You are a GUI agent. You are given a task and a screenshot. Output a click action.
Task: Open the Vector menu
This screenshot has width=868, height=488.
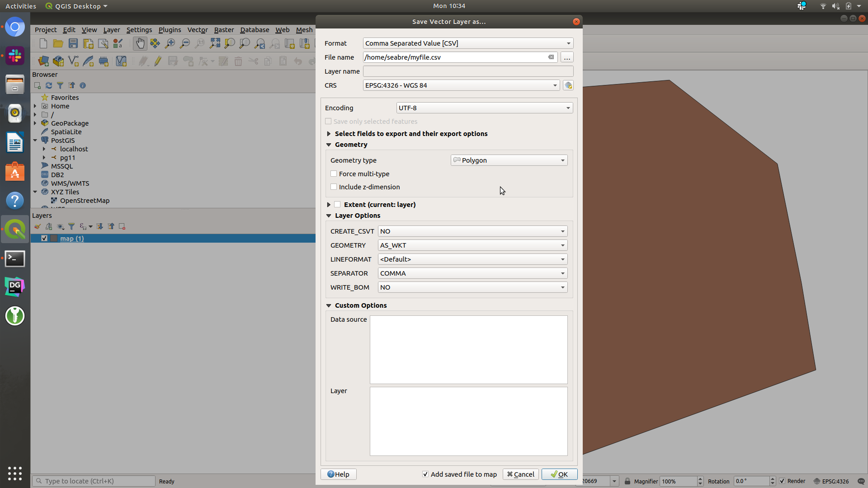tap(198, 30)
